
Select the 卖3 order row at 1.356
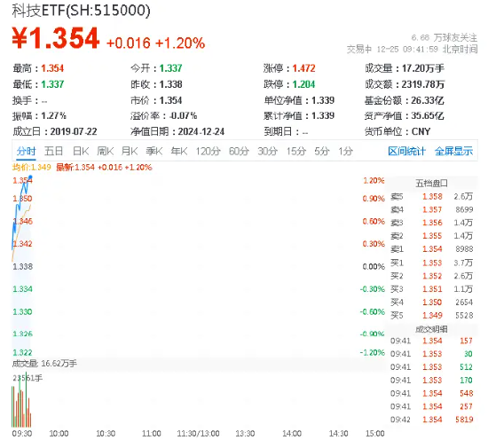432,223
